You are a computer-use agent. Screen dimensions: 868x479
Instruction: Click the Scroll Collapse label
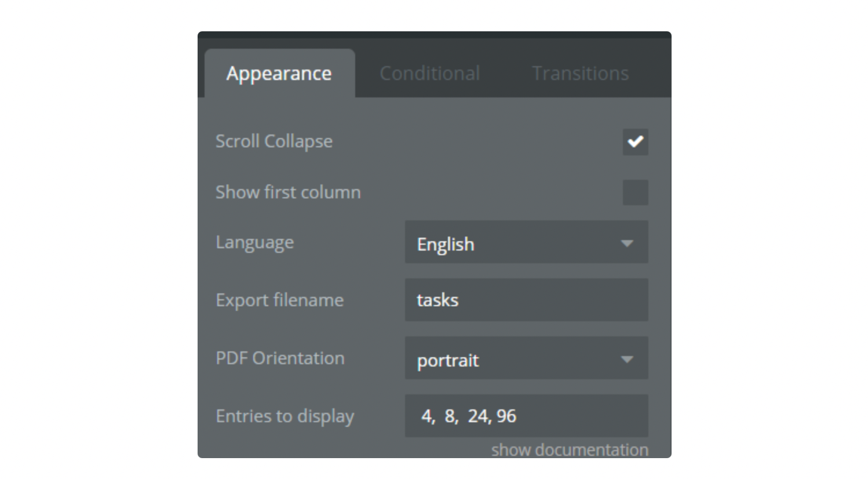tap(274, 141)
